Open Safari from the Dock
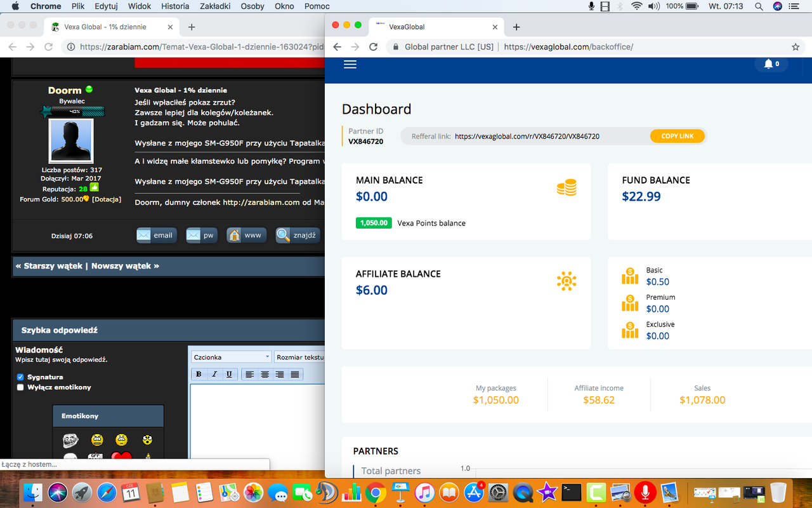Viewport: 812px width, 508px height. pyautogui.click(x=107, y=492)
